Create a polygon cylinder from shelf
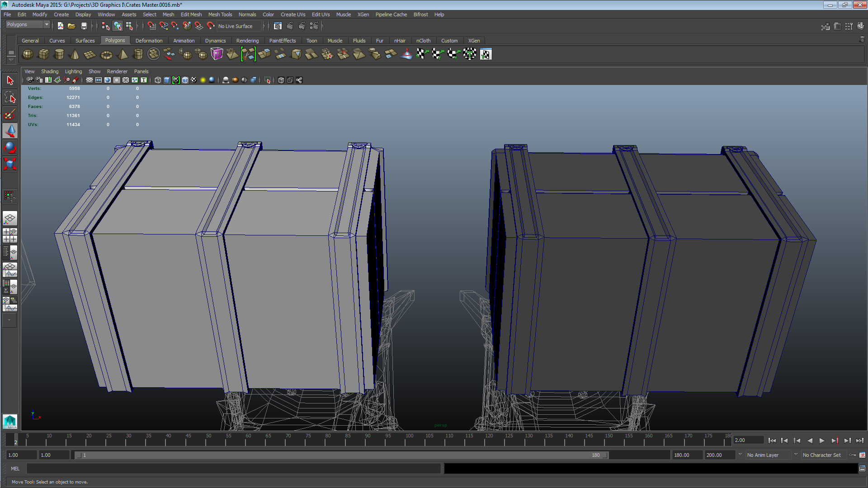This screenshot has width=868, height=488. point(59,54)
